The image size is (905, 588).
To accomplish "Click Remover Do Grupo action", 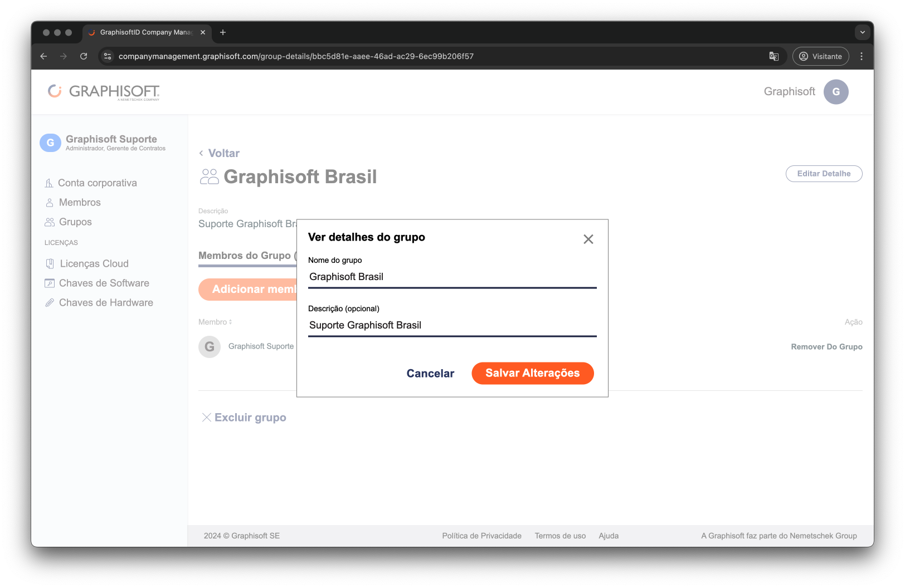I will tap(826, 347).
